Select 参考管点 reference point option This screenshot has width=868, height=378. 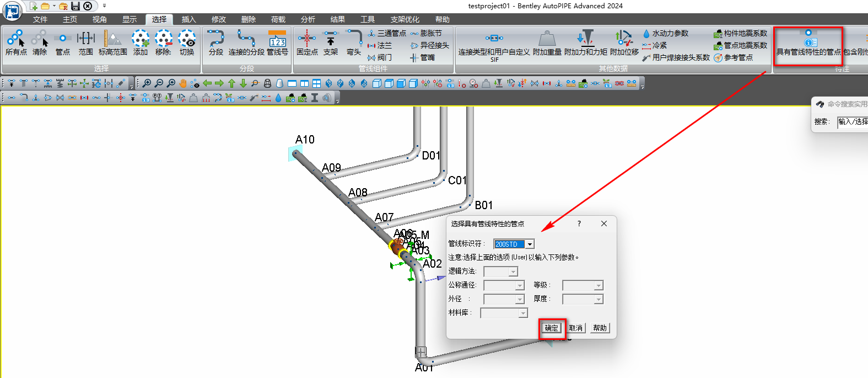[734, 57]
